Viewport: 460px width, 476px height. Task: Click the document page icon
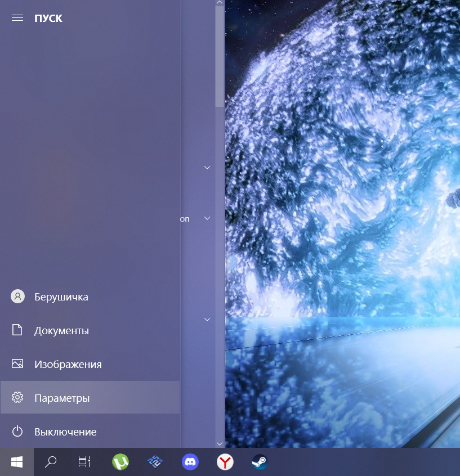point(17,330)
